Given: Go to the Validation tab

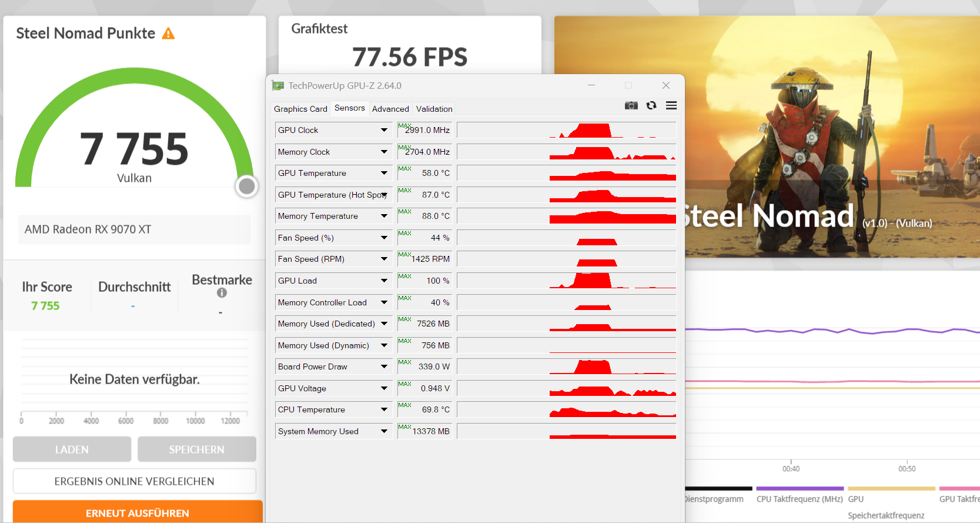Looking at the screenshot, I should [x=434, y=109].
